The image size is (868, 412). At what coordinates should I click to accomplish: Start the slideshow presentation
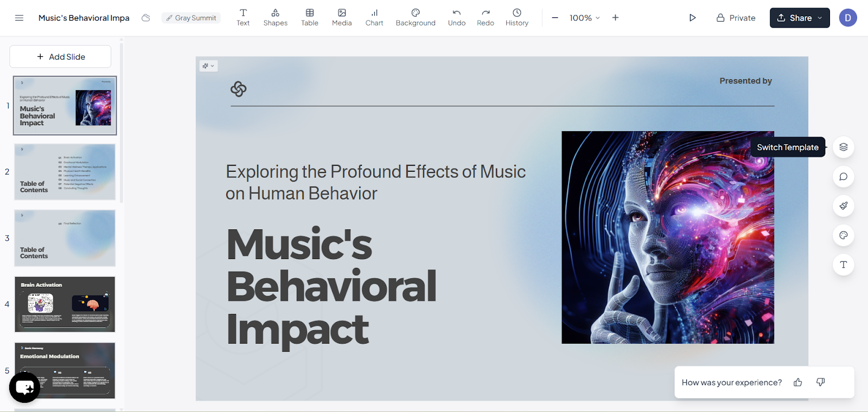point(692,18)
